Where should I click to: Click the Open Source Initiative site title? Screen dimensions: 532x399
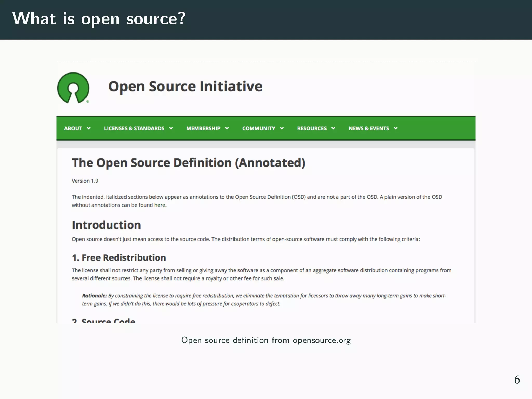point(185,86)
